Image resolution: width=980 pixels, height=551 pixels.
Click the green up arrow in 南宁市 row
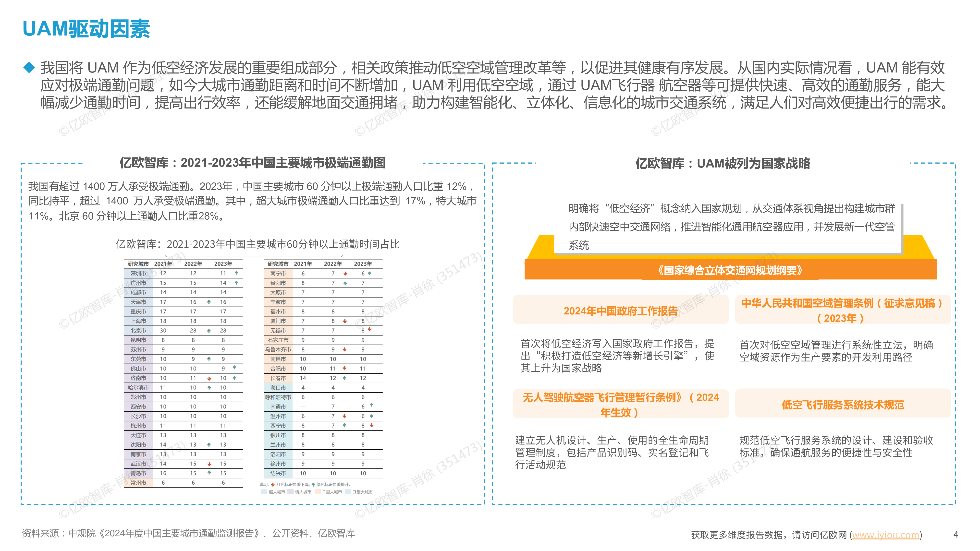point(369,273)
